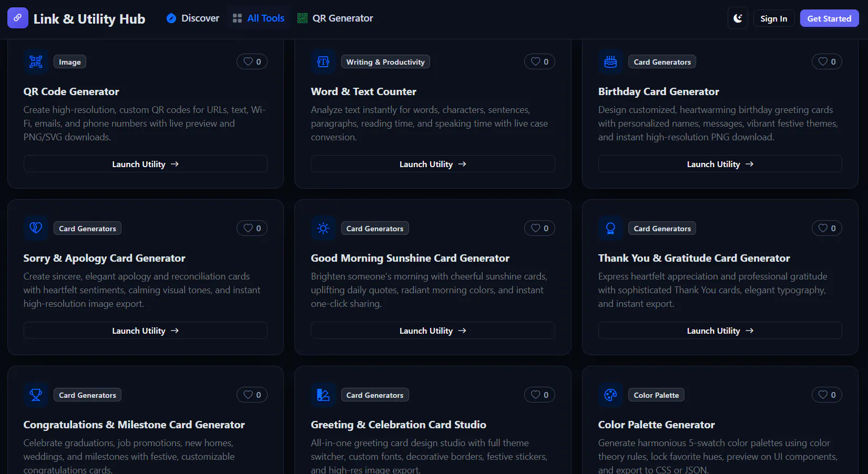Click the Greeting & Celebration Card Studio icon
868x474 pixels.
[x=323, y=395]
